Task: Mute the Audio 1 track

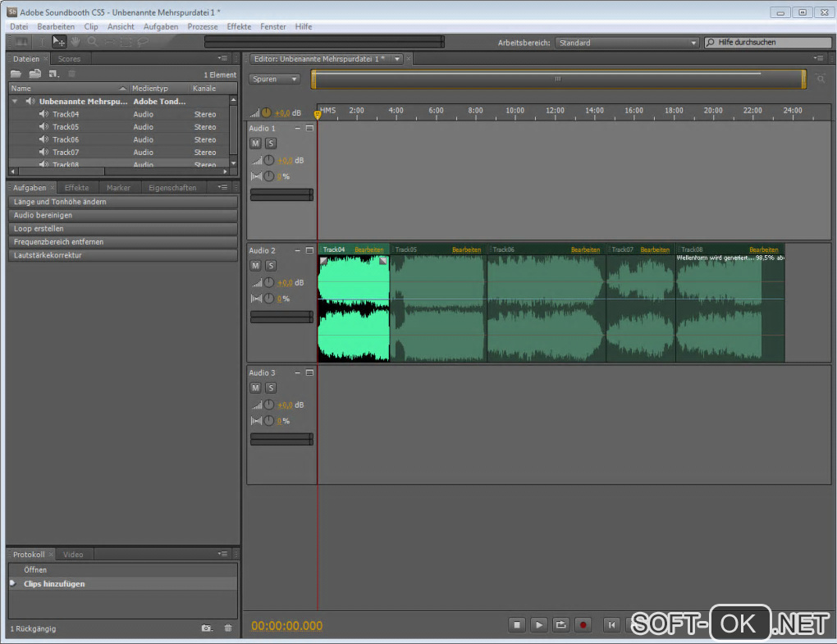Action: click(255, 143)
